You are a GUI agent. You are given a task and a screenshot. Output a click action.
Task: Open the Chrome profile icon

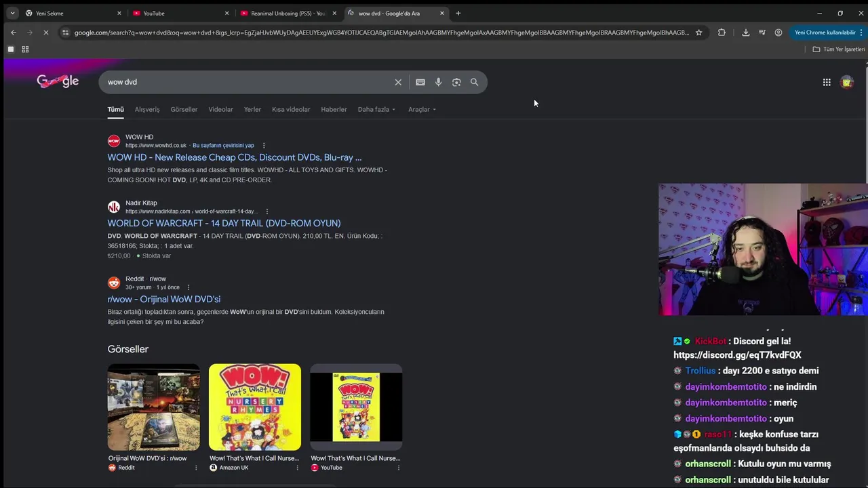tap(778, 33)
